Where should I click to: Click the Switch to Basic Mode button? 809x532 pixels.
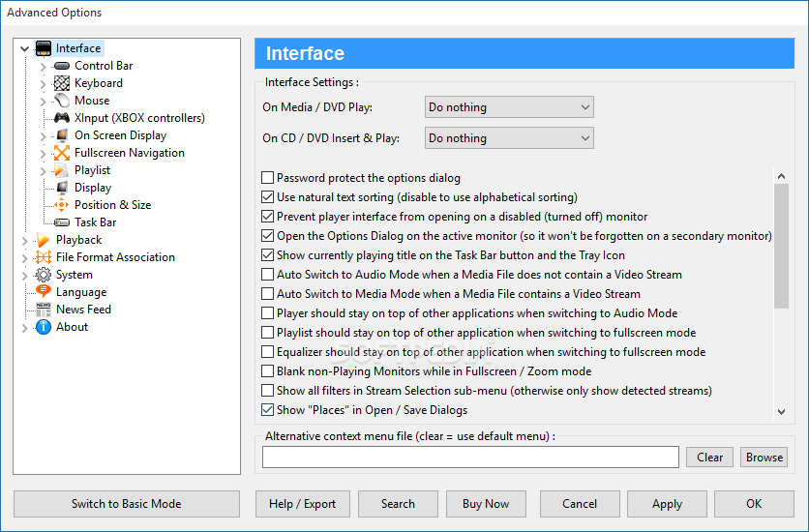click(127, 504)
